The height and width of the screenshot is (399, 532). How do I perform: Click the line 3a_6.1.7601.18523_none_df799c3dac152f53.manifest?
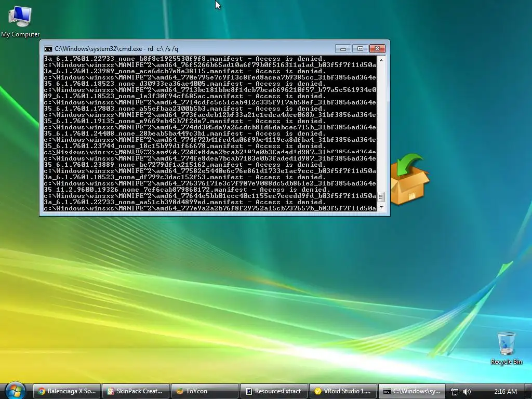(185, 177)
